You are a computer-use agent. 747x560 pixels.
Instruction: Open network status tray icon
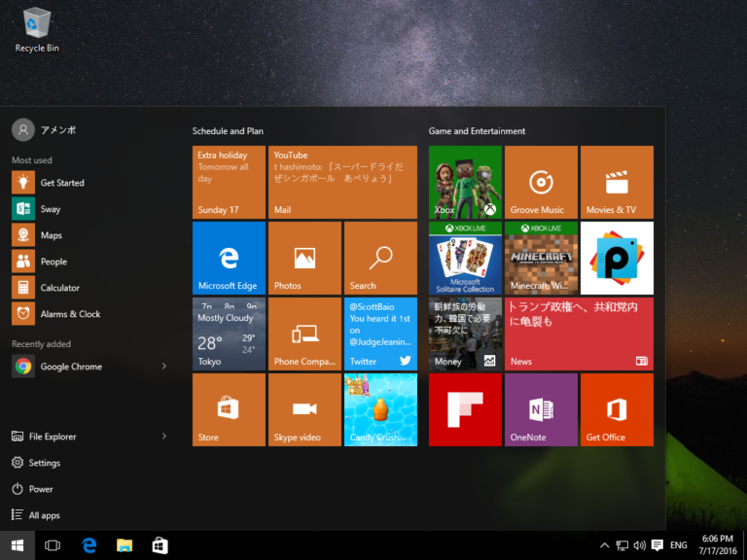coord(622,545)
